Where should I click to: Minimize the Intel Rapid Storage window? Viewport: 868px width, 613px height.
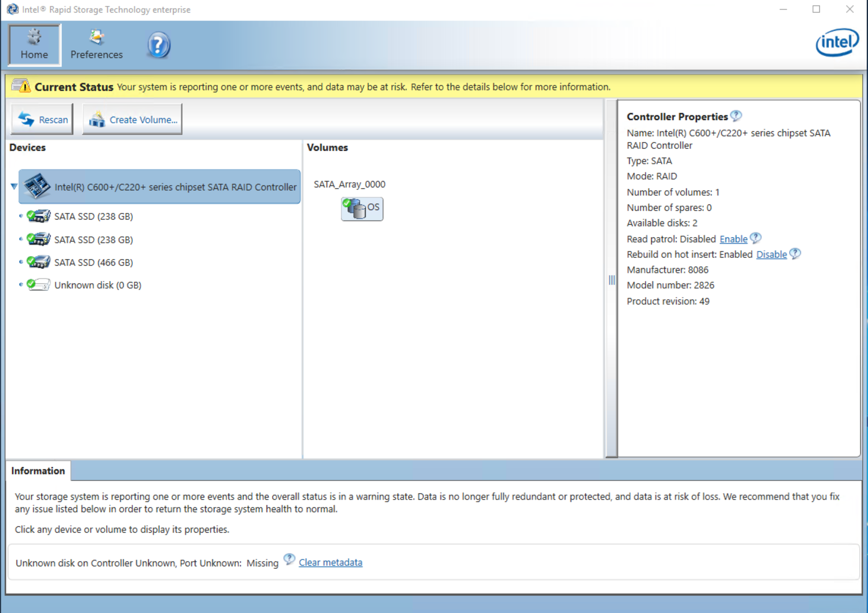click(783, 9)
